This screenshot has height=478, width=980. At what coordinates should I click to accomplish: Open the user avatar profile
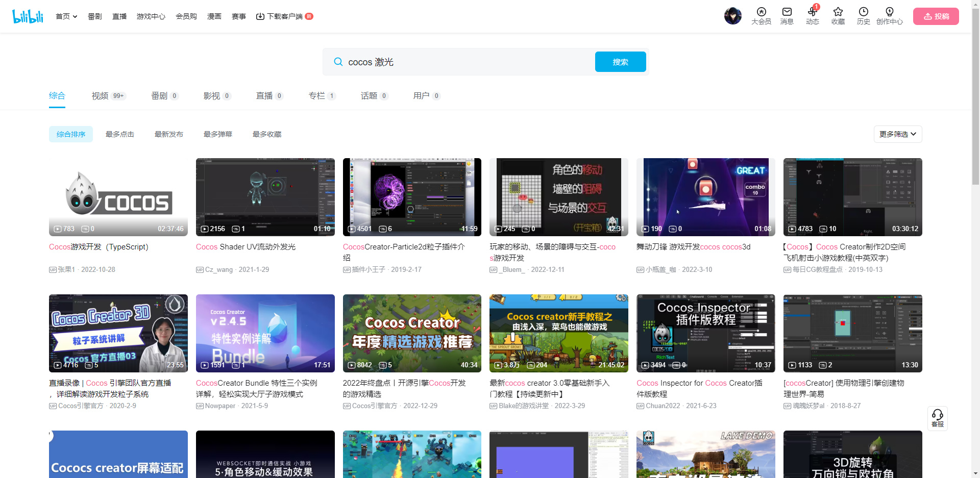tap(733, 16)
